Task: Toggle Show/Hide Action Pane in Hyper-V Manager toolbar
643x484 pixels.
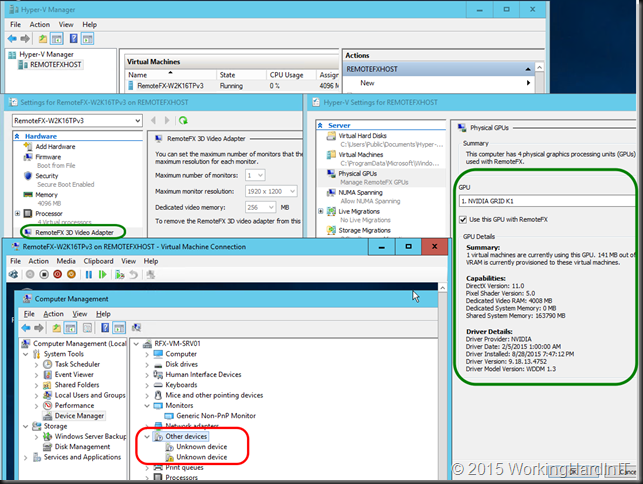Action: coord(87,39)
